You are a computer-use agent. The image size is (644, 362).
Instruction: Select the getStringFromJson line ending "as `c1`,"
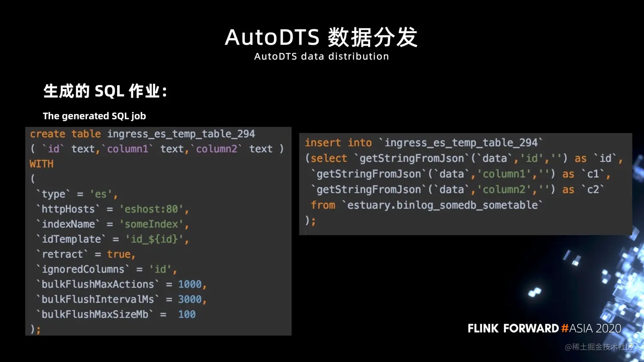pyautogui.click(x=461, y=174)
